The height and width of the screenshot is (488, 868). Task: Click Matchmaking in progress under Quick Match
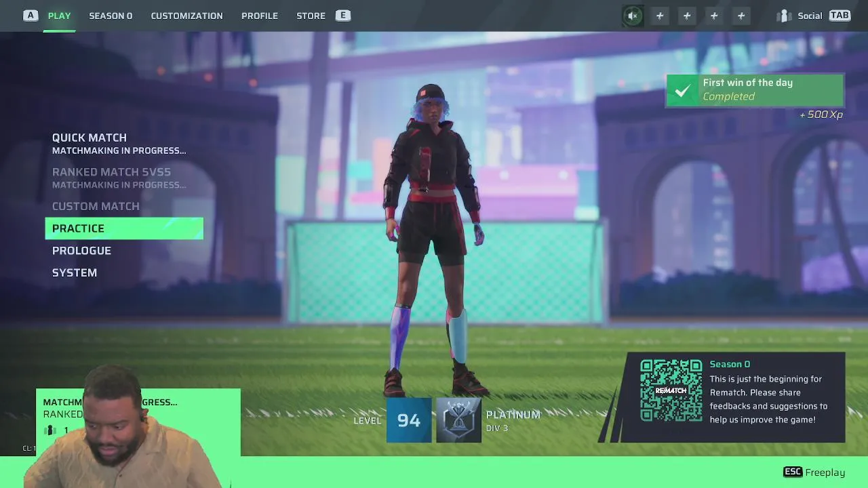[x=119, y=150]
